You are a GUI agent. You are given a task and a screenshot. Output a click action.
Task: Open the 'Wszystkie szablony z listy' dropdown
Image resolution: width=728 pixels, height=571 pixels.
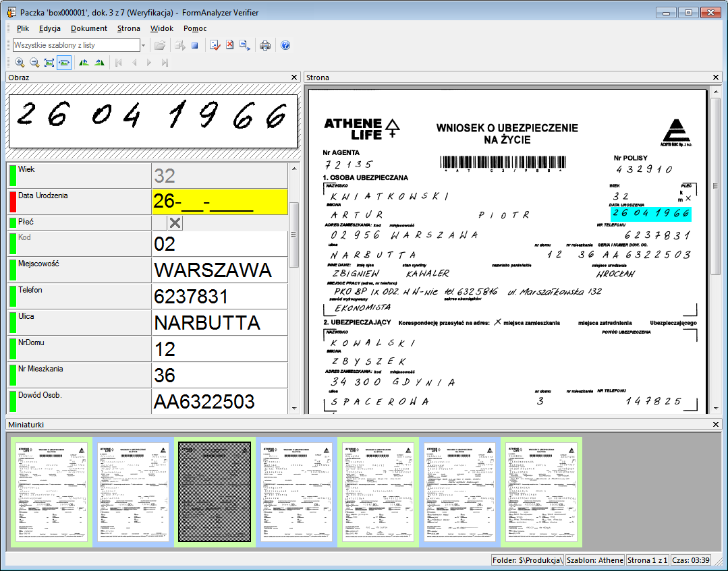click(143, 45)
